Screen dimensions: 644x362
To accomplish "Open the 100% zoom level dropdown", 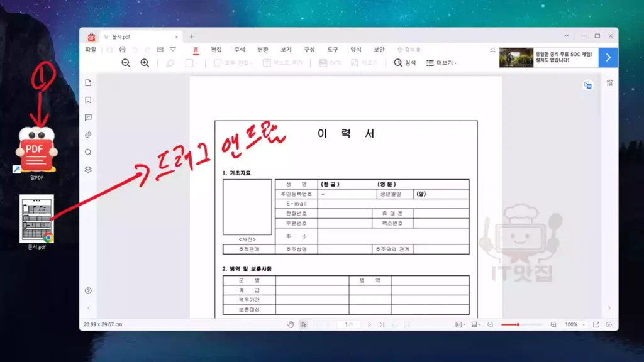I will point(574,324).
